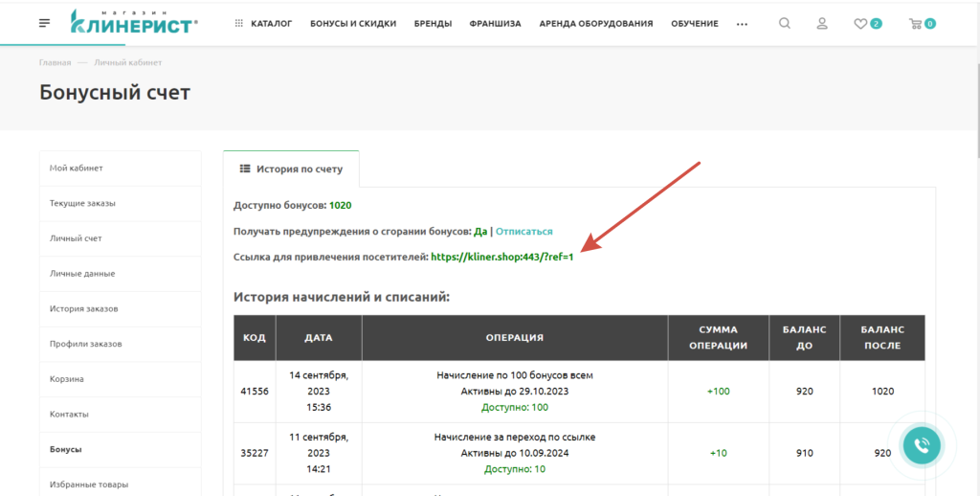The height and width of the screenshot is (496, 980).
Task: Open Контакты in sidebar
Action: point(120,414)
